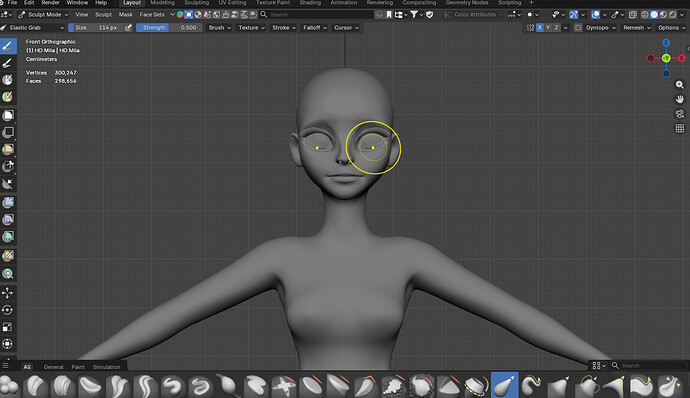Image resolution: width=690 pixels, height=398 pixels.
Task: Open the Elastic Grab brush selector dropdown
Action: pos(33,28)
